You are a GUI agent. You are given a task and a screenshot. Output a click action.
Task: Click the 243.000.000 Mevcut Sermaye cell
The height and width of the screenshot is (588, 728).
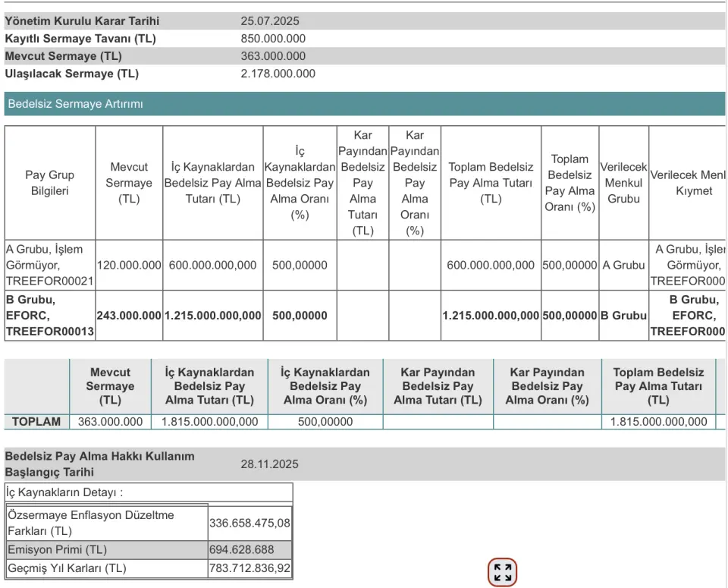(129, 315)
